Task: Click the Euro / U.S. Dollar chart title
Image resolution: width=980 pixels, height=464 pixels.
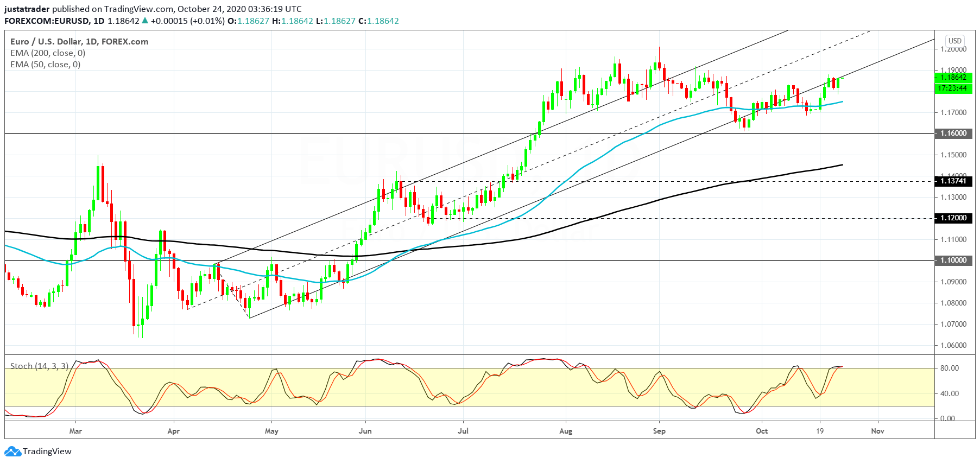Action: pyautogui.click(x=79, y=41)
